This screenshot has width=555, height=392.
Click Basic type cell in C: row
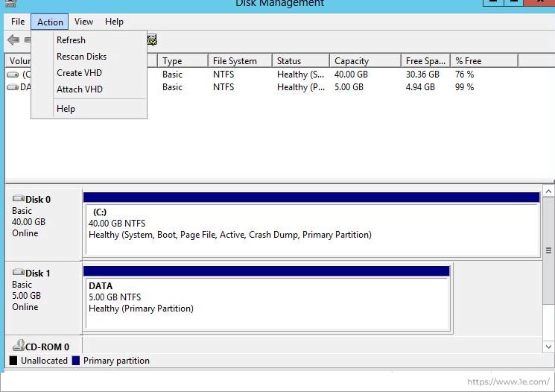tap(172, 75)
